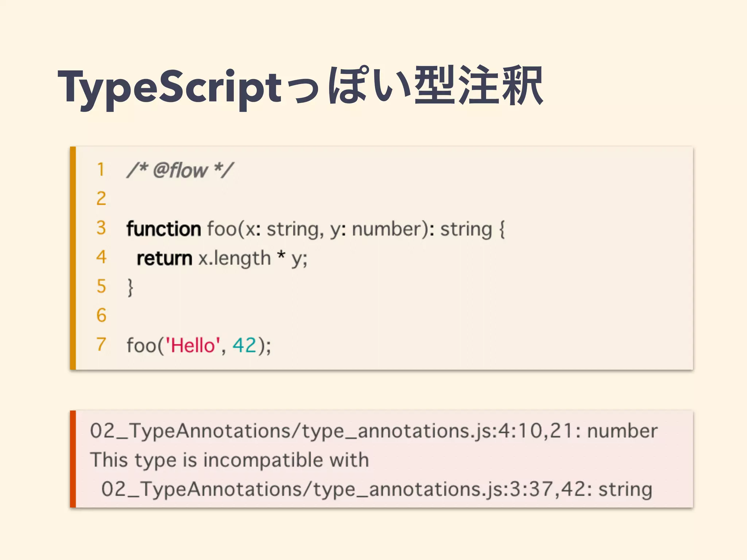Image resolution: width=747 pixels, height=560 pixels.
Task: Click line number 7 in gutter
Action: (x=101, y=344)
